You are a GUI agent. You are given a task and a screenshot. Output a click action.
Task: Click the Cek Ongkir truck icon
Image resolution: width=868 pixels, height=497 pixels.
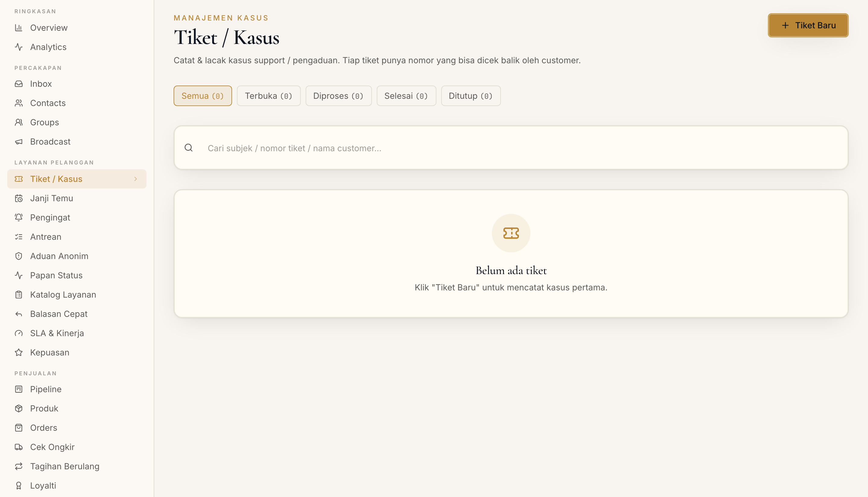(19, 447)
